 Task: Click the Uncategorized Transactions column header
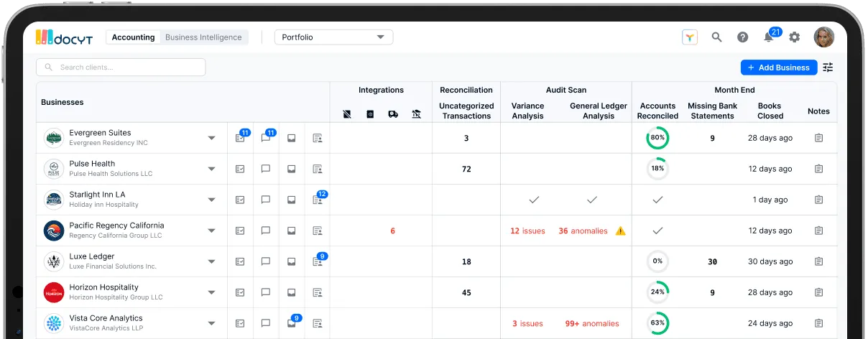tap(466, 111)
